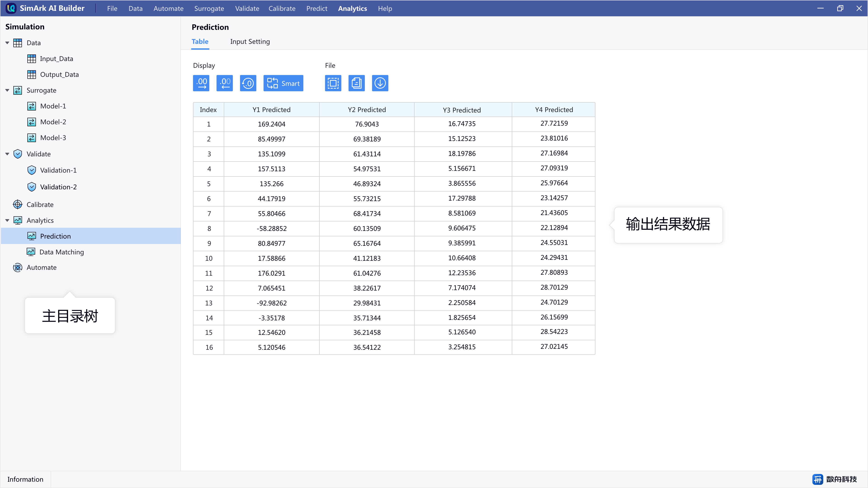
Task: Open the Validate menu
Action: pyautogui.click(x=247, y=8)
